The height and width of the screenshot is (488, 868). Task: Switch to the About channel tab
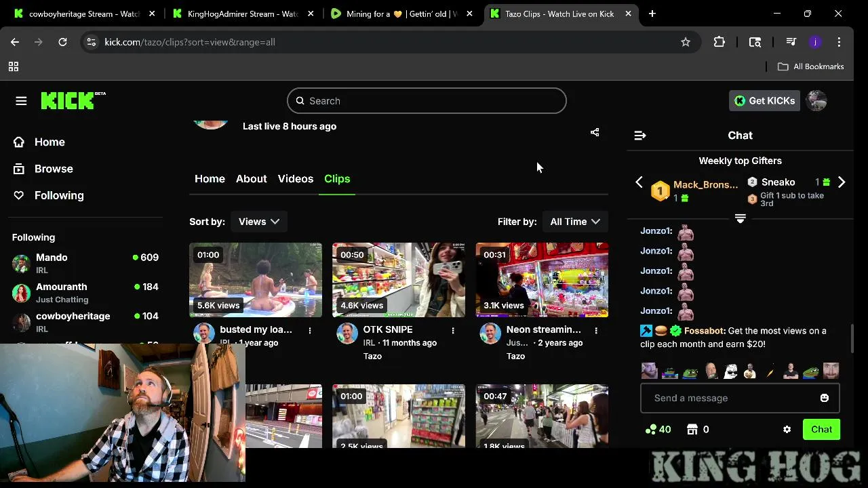coord(251,179)
